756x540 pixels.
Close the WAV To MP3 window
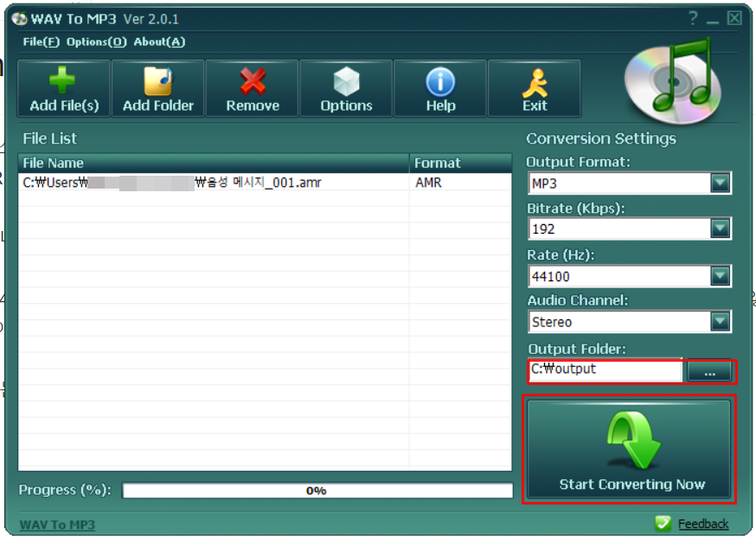734,18
